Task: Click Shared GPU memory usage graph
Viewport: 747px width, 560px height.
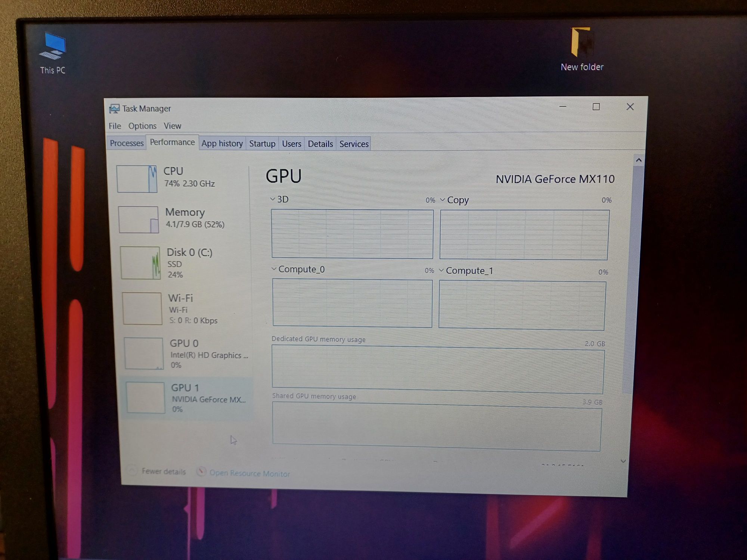Action: [x=437, y=427]
